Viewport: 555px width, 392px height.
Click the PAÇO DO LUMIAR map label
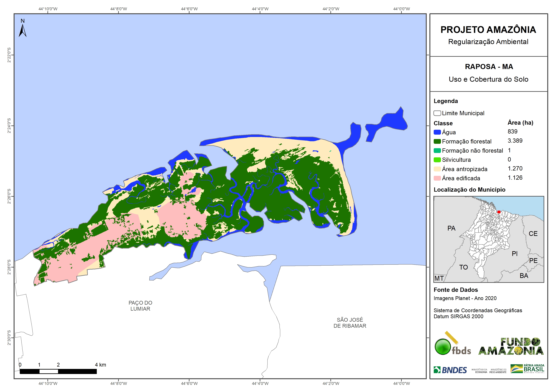pos(140,306)
